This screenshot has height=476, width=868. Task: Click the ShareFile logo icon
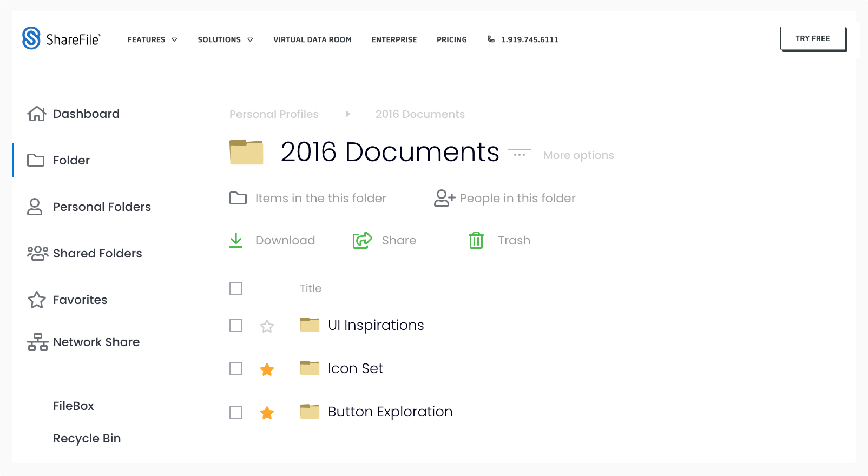(31, 38)
